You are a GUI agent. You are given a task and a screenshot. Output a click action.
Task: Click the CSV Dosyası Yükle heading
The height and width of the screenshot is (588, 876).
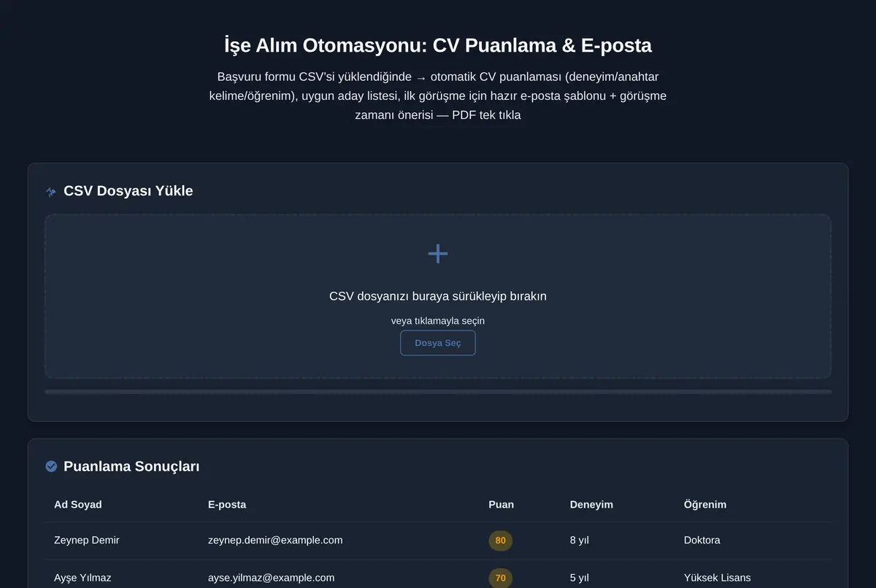coord(128,191)
